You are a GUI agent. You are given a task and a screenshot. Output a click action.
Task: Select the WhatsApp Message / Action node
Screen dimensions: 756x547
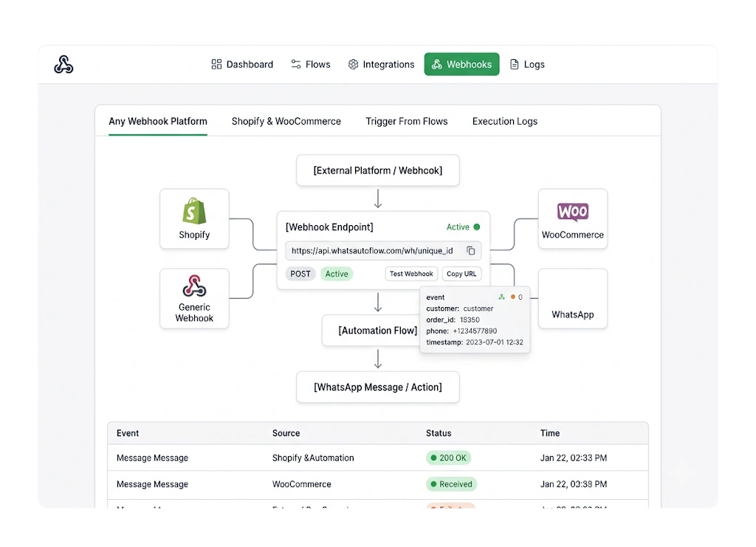[x=378, y=387]
